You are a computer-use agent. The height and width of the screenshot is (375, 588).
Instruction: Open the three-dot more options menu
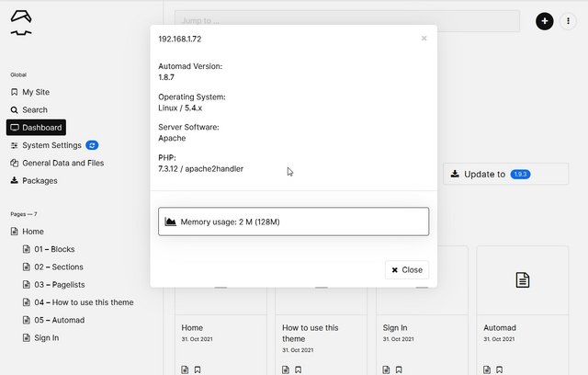click(568, 21)
